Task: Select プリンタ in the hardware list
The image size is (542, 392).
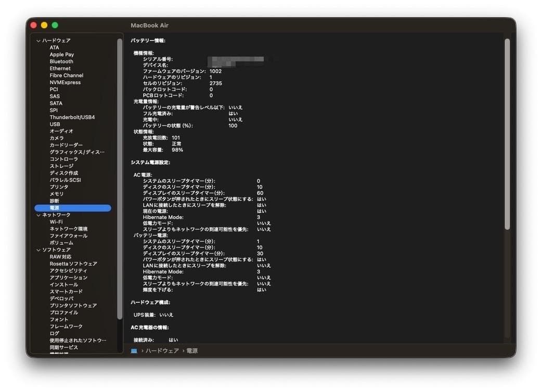Action: click(58, 187)
